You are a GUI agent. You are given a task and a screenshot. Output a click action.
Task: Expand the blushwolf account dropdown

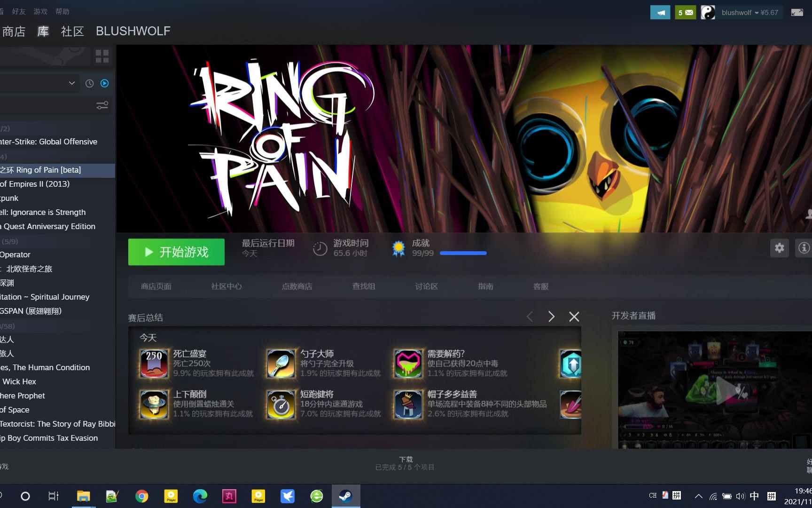point(750,13)
